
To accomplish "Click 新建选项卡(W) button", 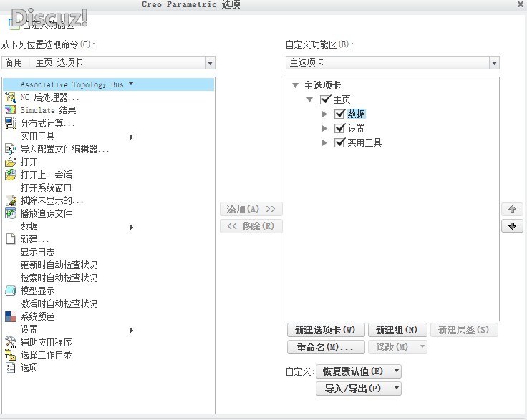I will (x=326, y=330).
